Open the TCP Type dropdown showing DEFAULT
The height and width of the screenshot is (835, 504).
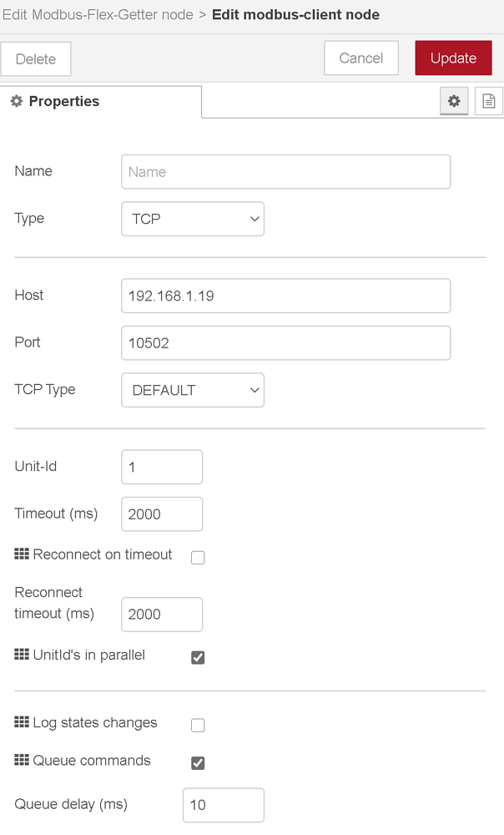[x=193, y=390]
